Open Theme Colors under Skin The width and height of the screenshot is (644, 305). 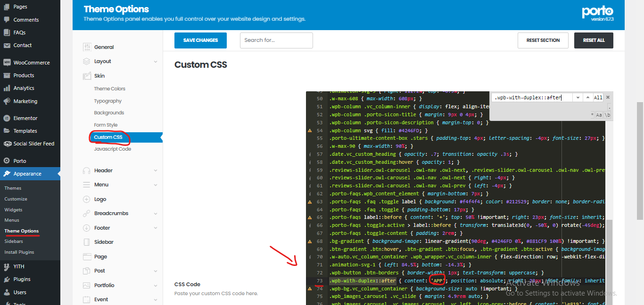109,88
